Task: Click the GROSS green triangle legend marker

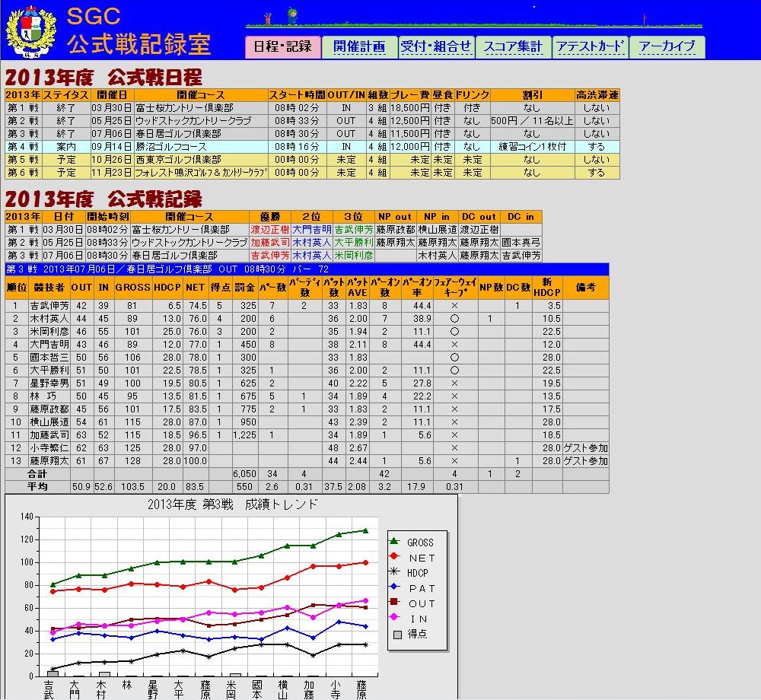Action: click(394, 542)
